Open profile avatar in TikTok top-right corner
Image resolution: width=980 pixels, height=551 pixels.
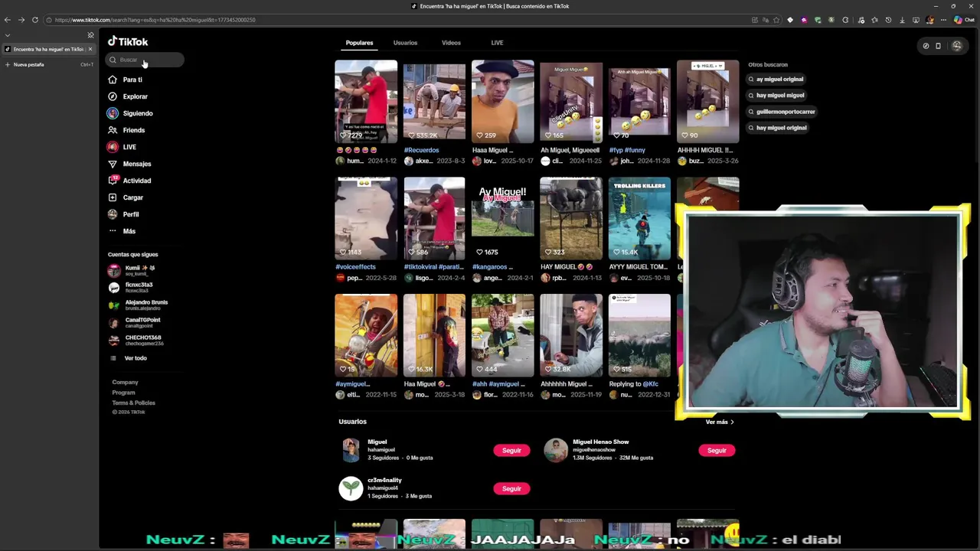click(956, 46)
